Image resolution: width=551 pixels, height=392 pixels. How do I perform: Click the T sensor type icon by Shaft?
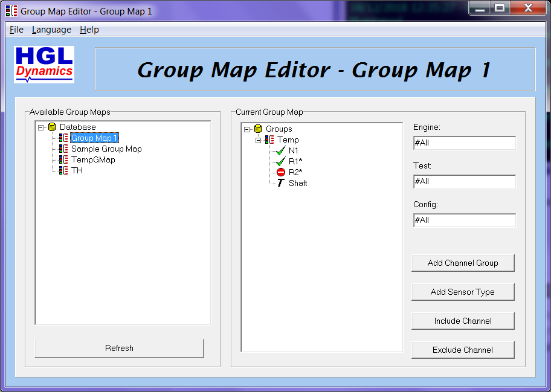tap(280, 183)
